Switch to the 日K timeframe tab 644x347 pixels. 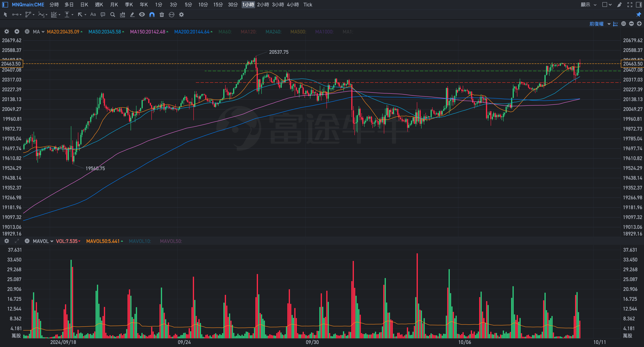[84, 5]
